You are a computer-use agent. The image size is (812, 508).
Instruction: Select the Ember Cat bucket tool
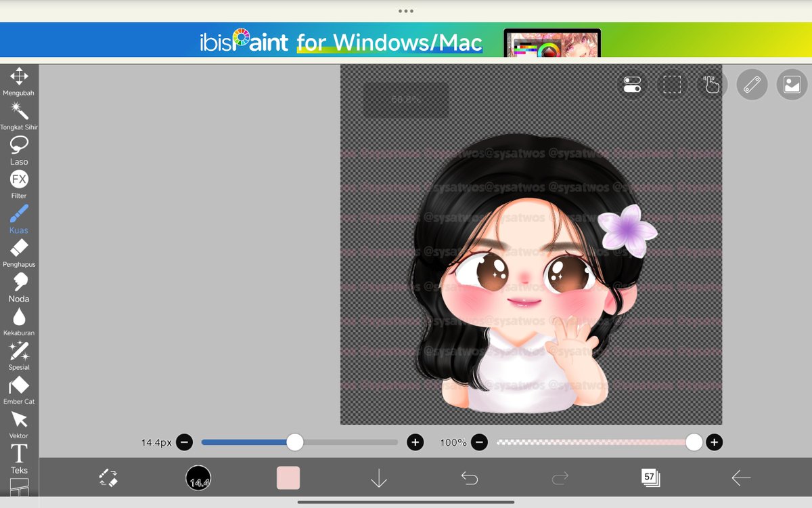point(19,391)
